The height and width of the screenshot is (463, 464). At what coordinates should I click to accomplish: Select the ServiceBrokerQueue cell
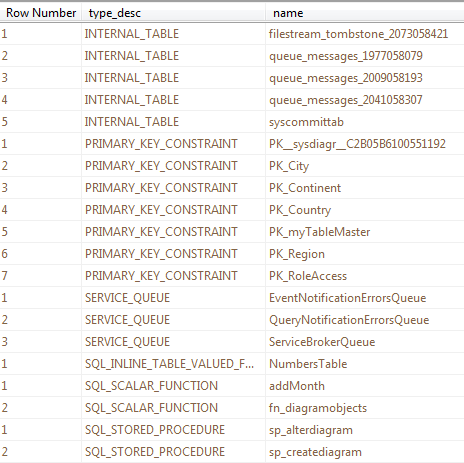coord(365,342)
